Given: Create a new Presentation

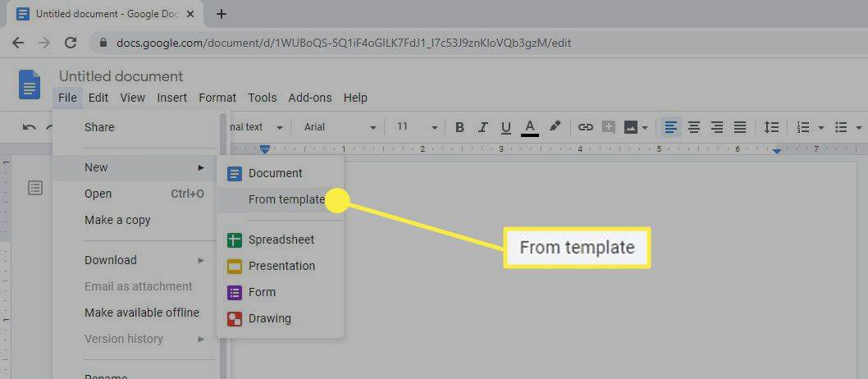Looking at the screenshot, I should 280,266.
